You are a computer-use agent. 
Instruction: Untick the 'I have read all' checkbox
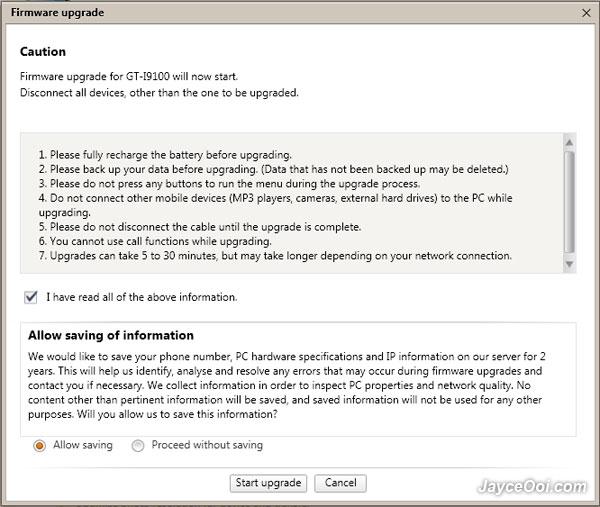(31, 297)
